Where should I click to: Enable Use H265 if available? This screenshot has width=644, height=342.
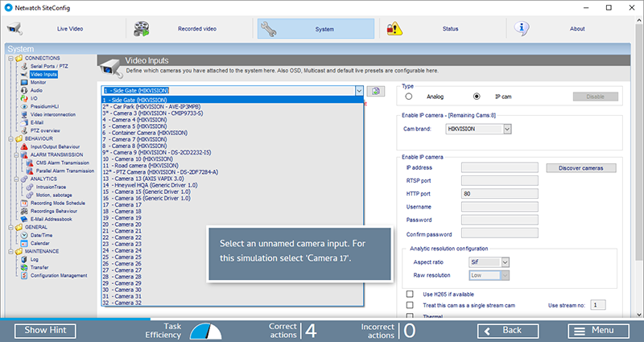tap(410, 294)
